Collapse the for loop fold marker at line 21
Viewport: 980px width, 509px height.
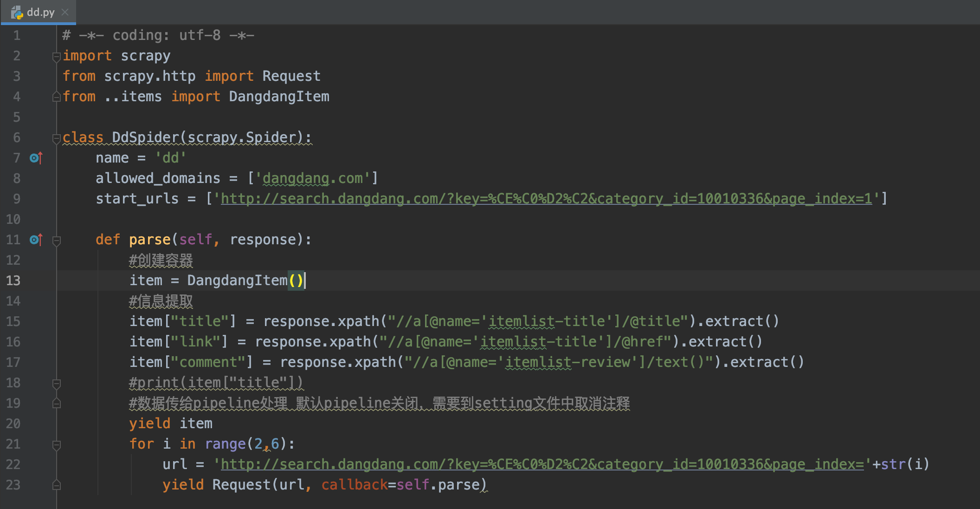57,445
